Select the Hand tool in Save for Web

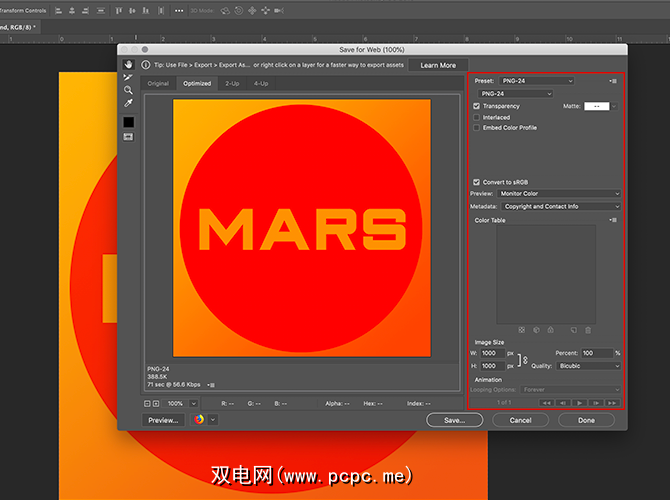click(x=128, y=65)
